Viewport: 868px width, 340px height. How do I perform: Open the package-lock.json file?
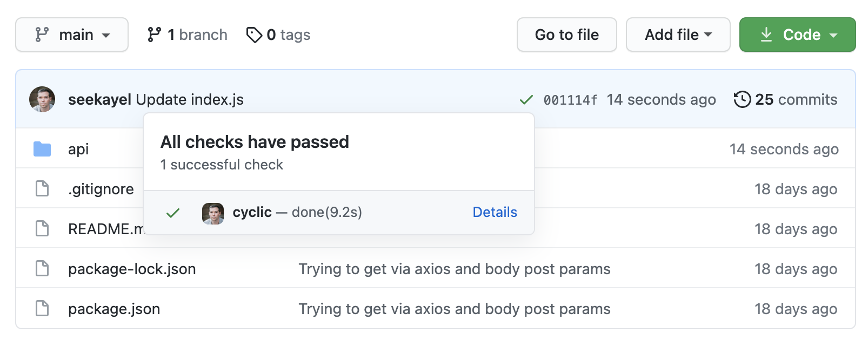(x=132, y=269)
